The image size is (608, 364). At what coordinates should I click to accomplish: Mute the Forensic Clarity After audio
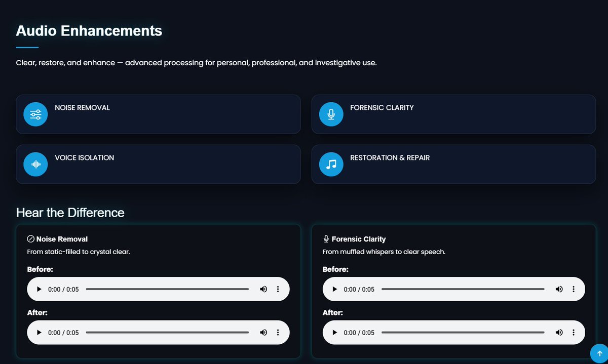[559, 333]
